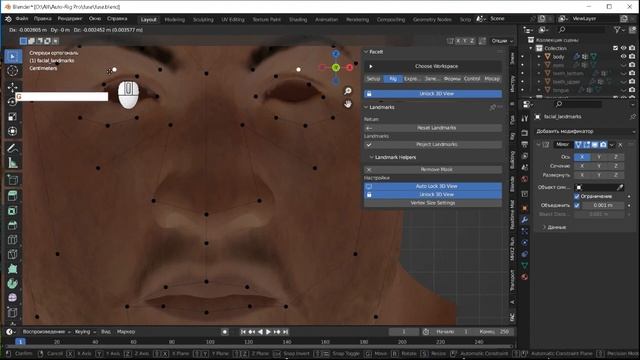Switch to the UV Editing workspace tab
This screenshot has width=640, height=360.
pos(233,20)
